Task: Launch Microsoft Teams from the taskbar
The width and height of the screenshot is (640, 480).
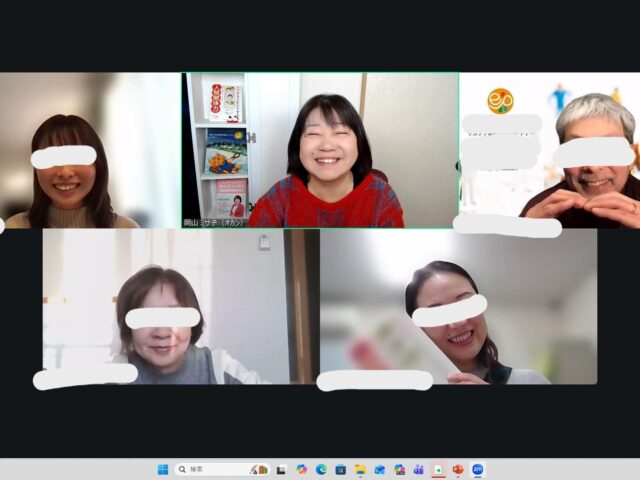Action: pos(419,469)
